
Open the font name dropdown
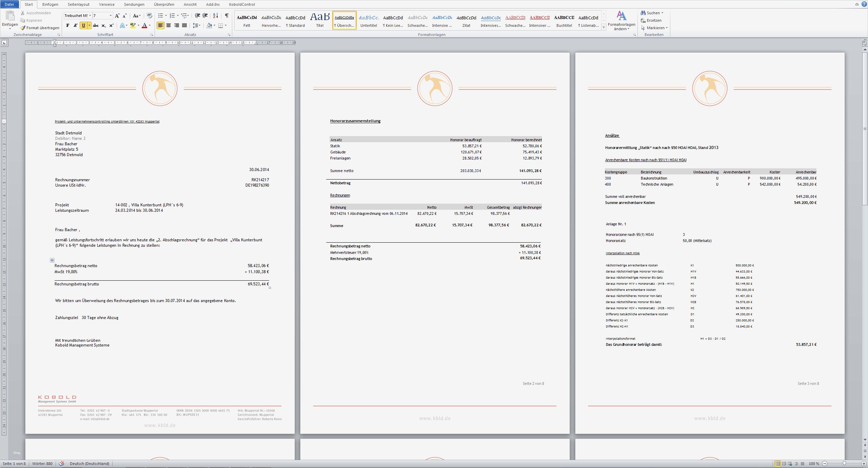pyautogui.click(x=90, y=16)
